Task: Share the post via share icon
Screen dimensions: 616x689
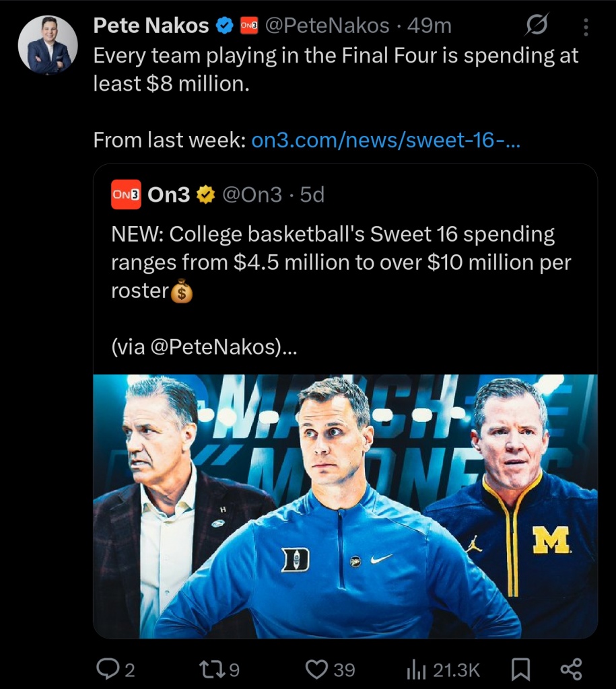Action: [x=570, y=669]
